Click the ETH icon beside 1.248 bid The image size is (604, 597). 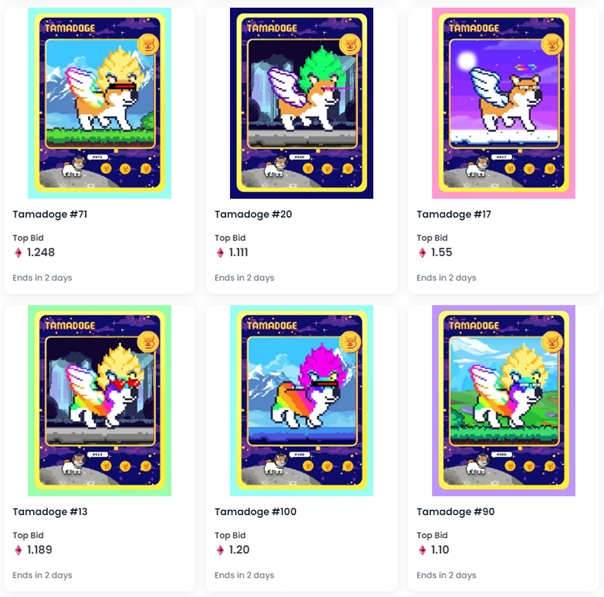tap(18, 253)
